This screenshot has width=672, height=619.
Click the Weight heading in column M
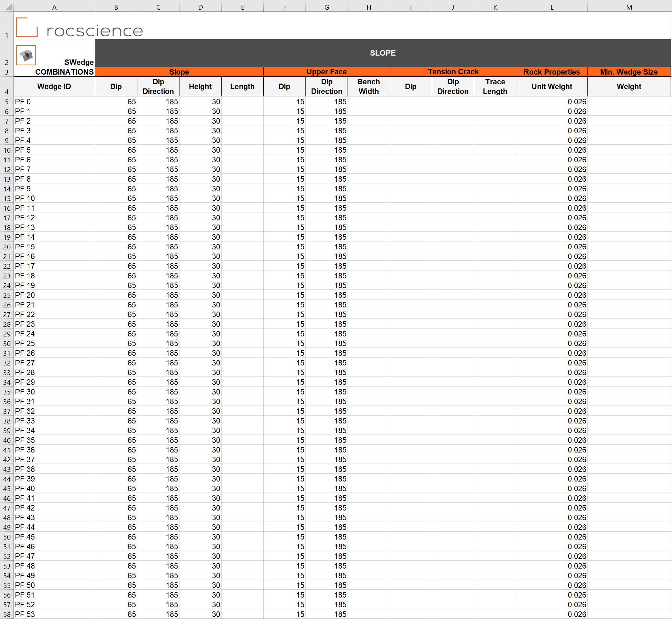[x=629, y=86]
